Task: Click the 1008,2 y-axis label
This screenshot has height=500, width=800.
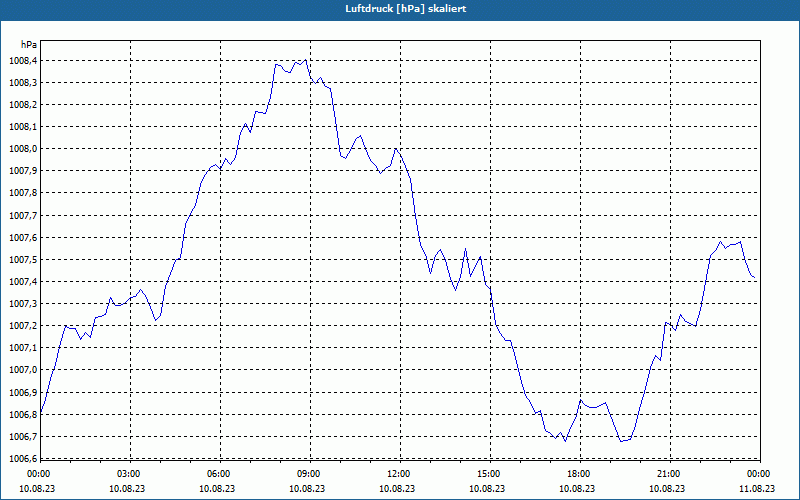Action: pyautogui.click(x=23, y=105)
